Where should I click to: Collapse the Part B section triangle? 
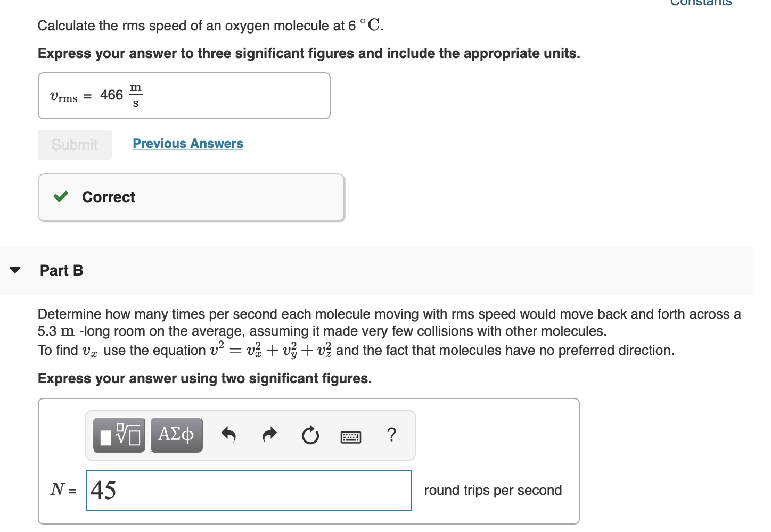click(15, 270)
